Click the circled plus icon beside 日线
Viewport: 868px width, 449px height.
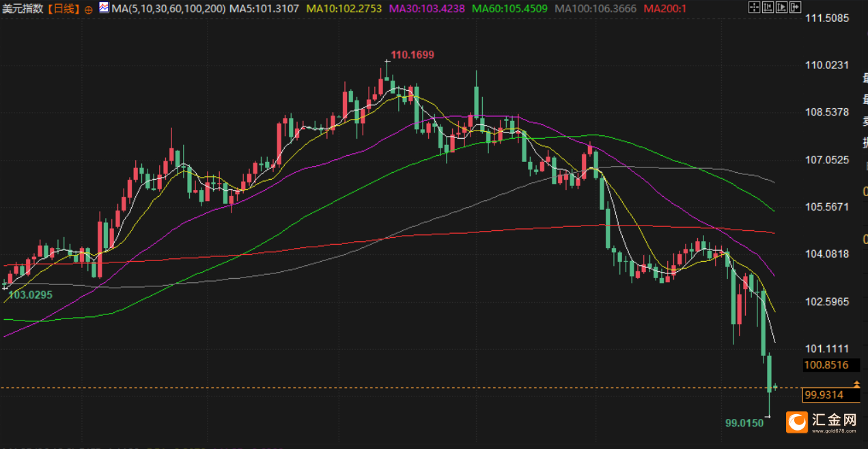coord(88,10)
